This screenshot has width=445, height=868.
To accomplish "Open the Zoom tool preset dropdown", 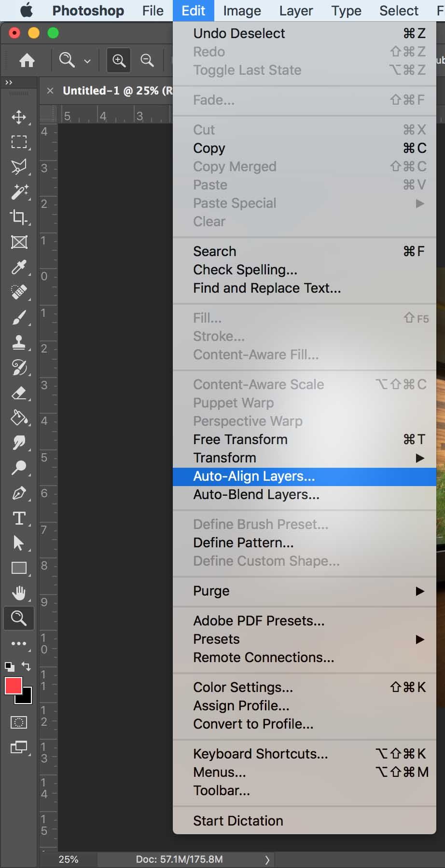I will click(87, 61).
